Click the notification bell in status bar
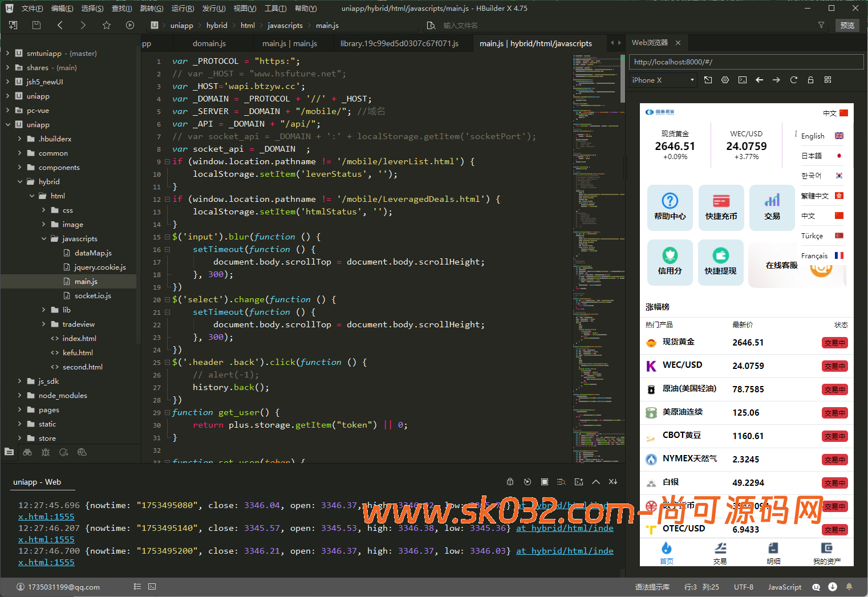The height and width of the screenshot is (597, 868). (x=849, y=587)
